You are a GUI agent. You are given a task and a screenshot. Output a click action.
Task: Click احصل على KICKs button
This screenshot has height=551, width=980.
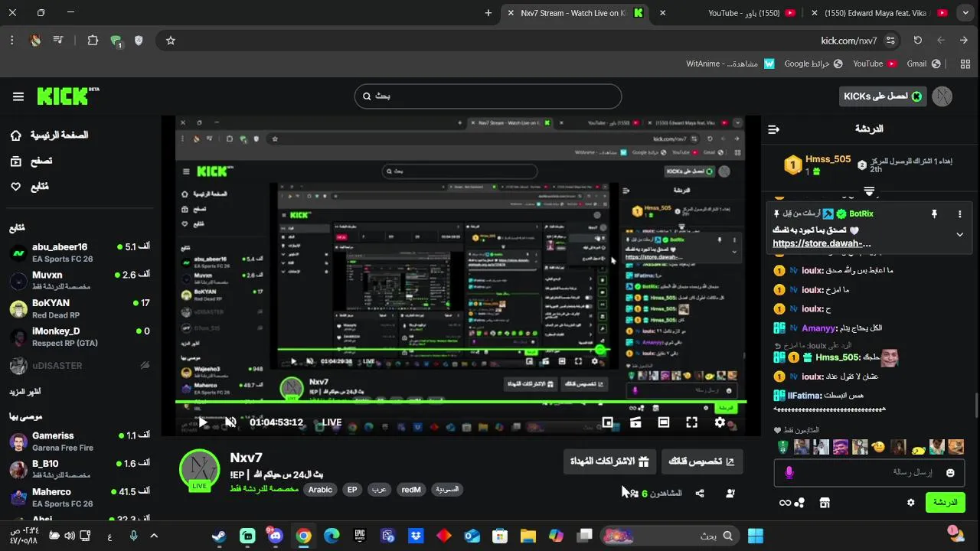pos(883,96)
